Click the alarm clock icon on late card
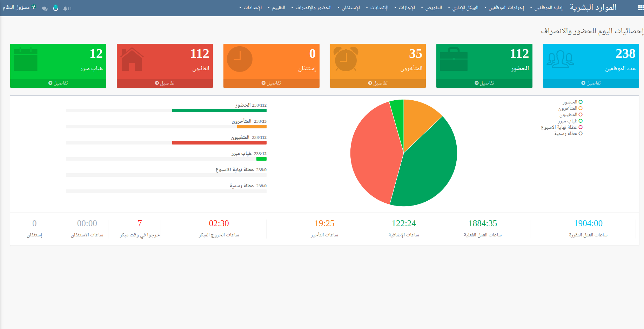Image resolution: width=644 pixels, height=329 pixels. (346, 59)
